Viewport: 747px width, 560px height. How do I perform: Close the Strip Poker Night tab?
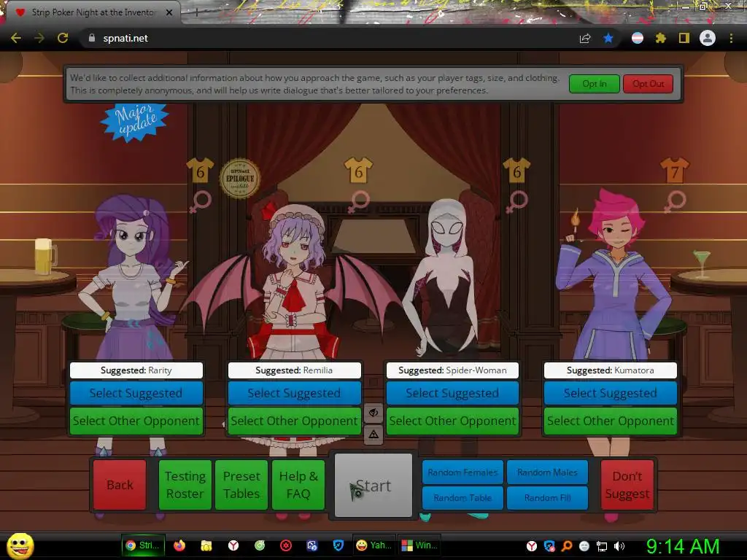tap(169, 12)
